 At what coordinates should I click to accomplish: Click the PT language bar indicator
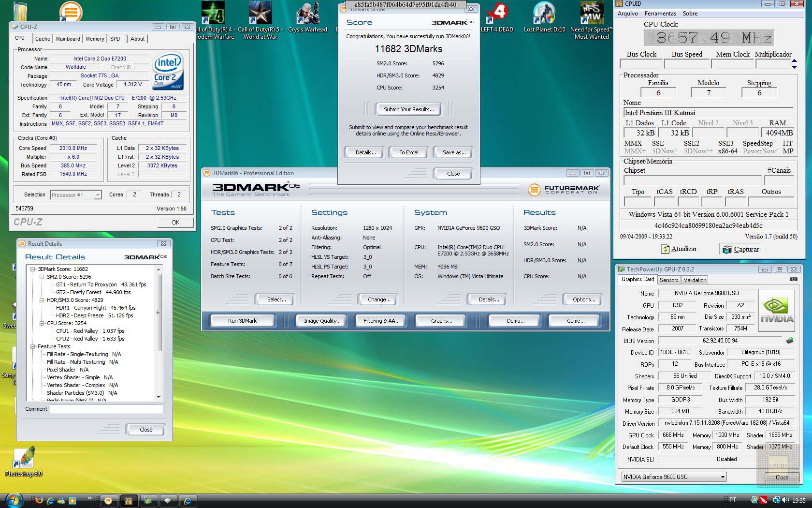[733, 500]
